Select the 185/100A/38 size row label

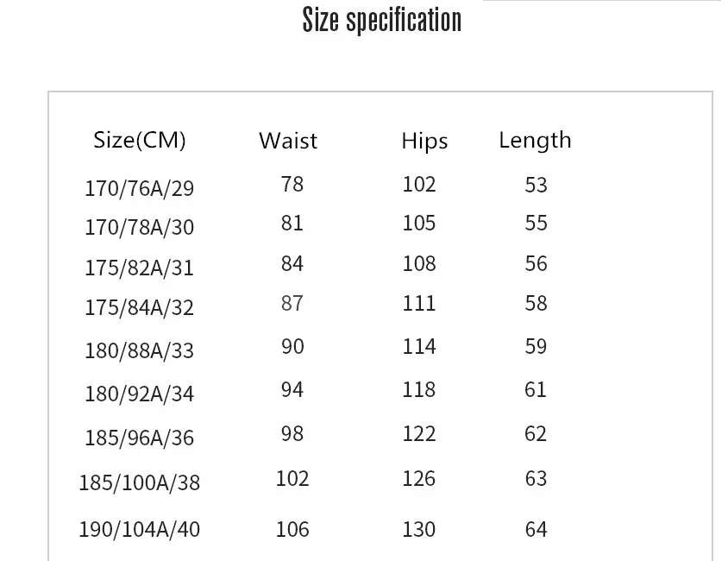[x=139, y=483]
